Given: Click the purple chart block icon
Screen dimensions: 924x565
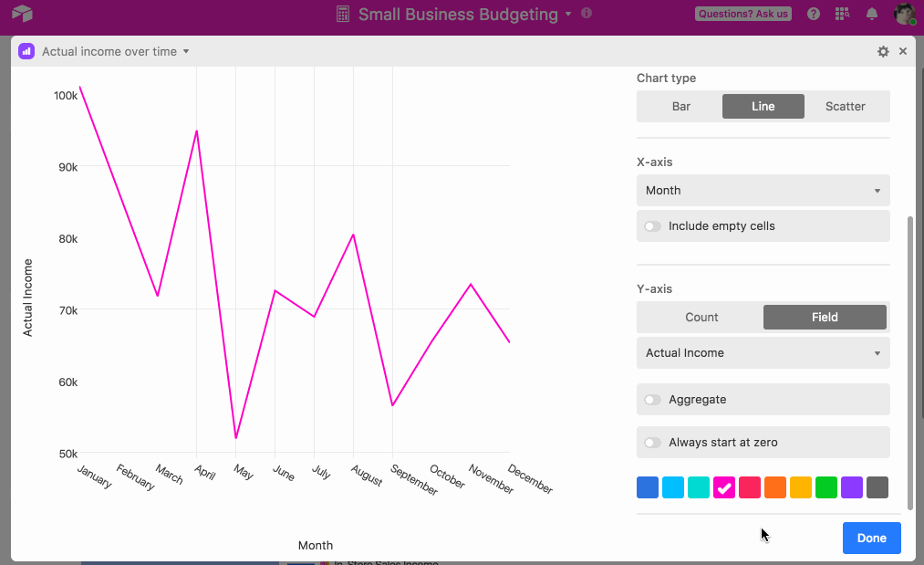Looking at the screenshot, I should click(x=26, y=51).
